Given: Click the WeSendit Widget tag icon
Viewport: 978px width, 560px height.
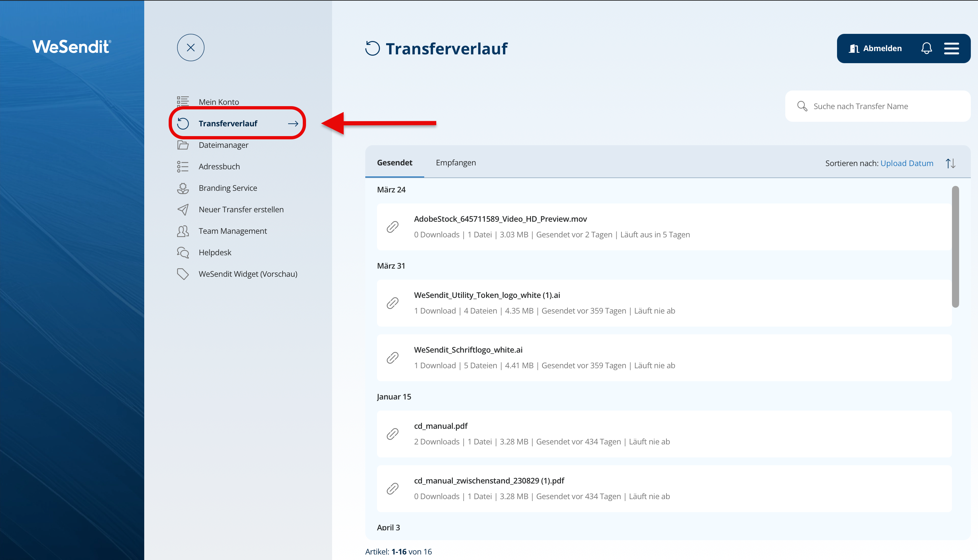Looking at the screenshot, I should (x=183, y=274).
